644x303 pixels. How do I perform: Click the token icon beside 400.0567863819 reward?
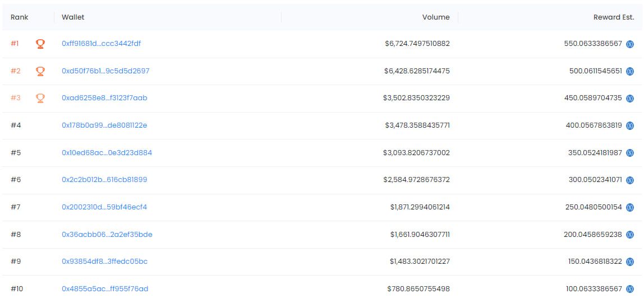[x=629, y=125]
